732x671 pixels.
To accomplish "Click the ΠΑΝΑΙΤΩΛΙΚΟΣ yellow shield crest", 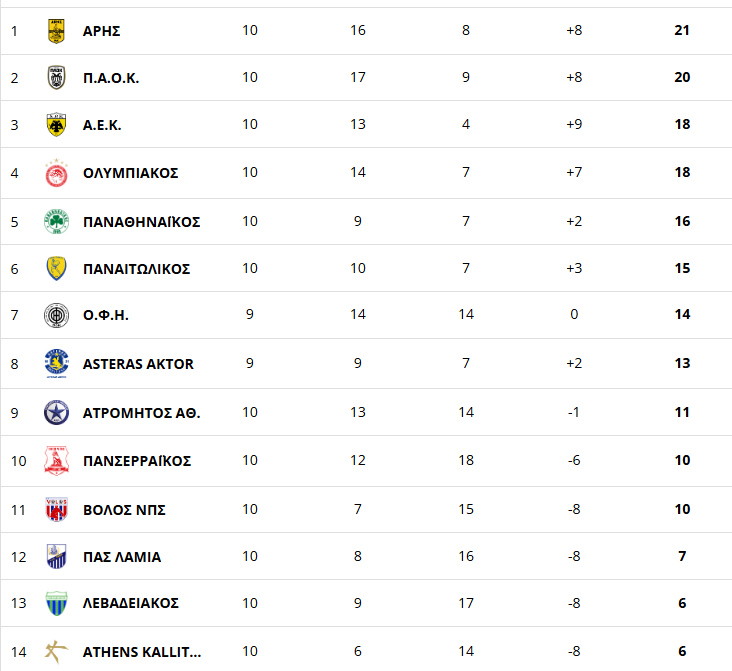I will (56, 268).
